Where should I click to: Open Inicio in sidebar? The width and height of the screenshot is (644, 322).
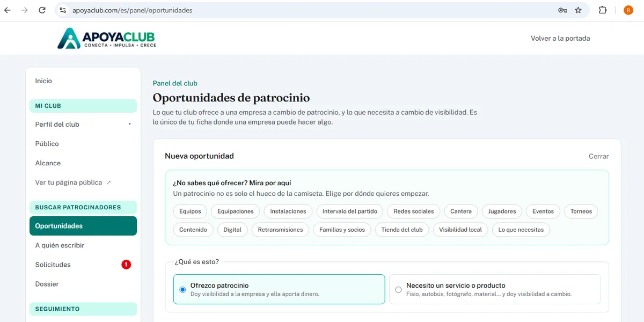pos(83,81)
